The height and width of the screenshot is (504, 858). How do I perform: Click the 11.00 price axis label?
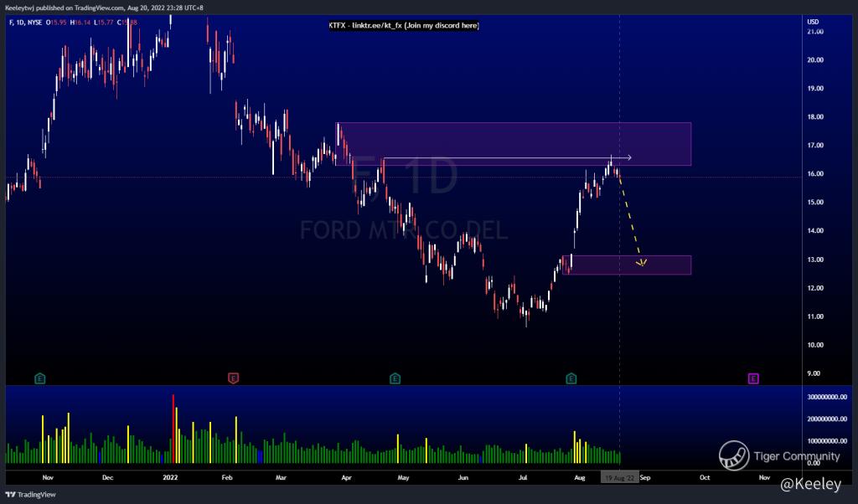815,316
